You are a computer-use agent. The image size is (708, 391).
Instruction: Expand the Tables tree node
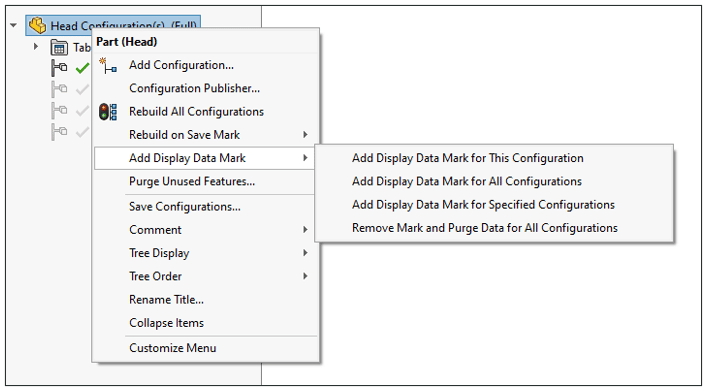click(x=36, y=46)
